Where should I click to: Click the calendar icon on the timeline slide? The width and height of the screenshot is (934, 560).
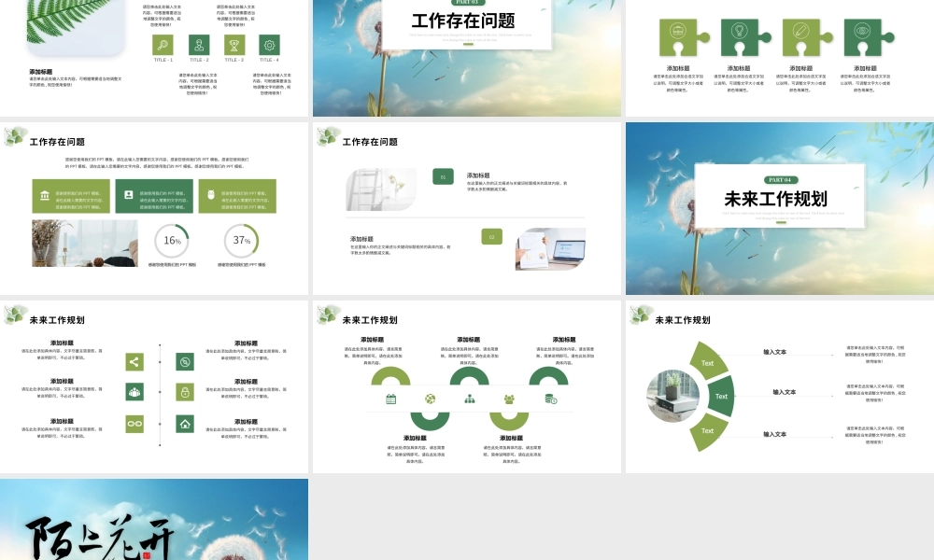point(390,399)
